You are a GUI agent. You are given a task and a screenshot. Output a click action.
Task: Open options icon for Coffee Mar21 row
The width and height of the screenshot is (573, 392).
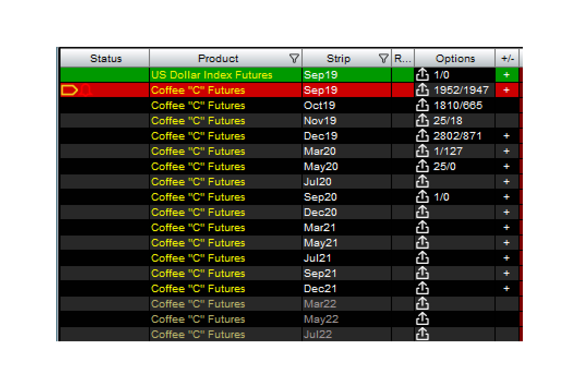(x=422, y=227)
